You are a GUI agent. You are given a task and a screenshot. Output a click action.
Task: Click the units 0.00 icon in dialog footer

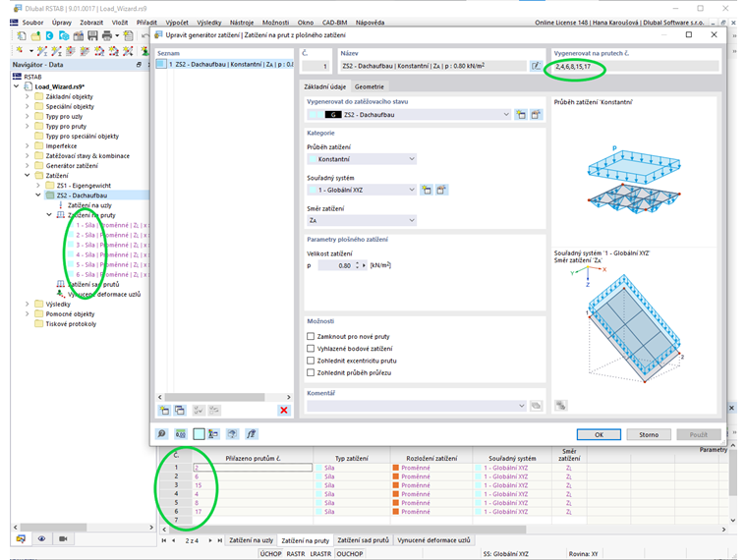pyautogui.click(x=181, y=434)
